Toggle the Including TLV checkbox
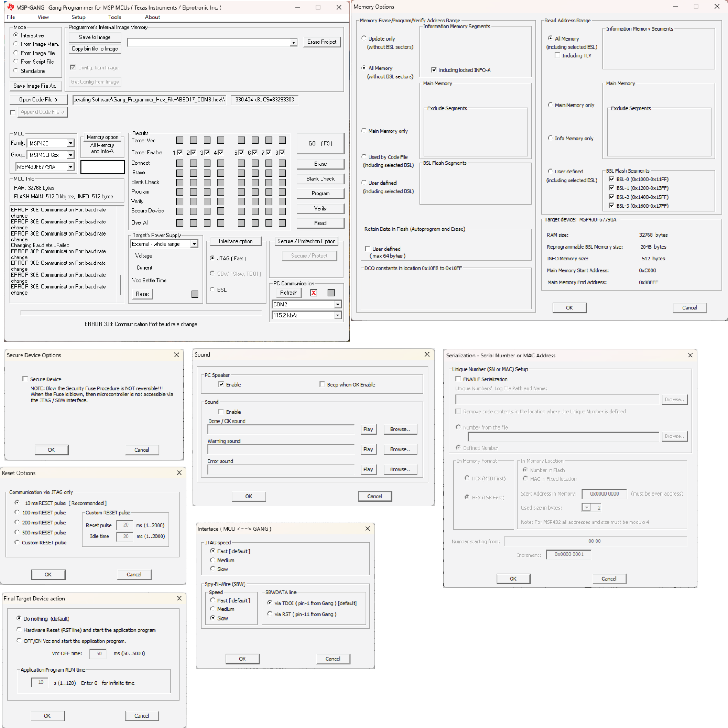Screen dimensions: 728x728 click(x=557, y=55)
